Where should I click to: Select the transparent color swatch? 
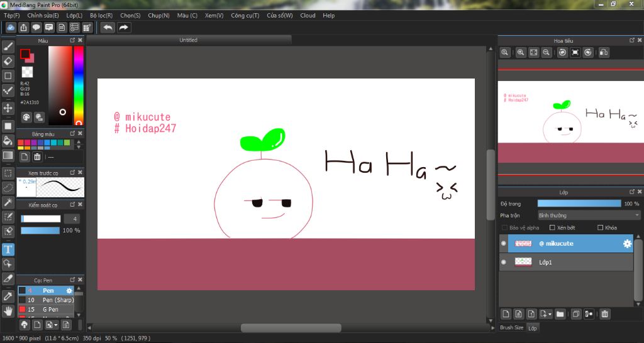click(27, 72)
